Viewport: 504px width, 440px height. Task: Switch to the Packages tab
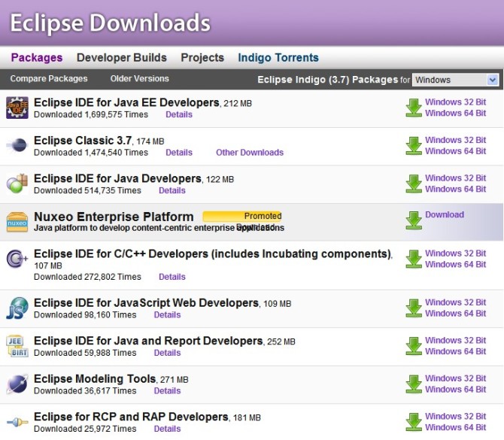pos(37,57)
